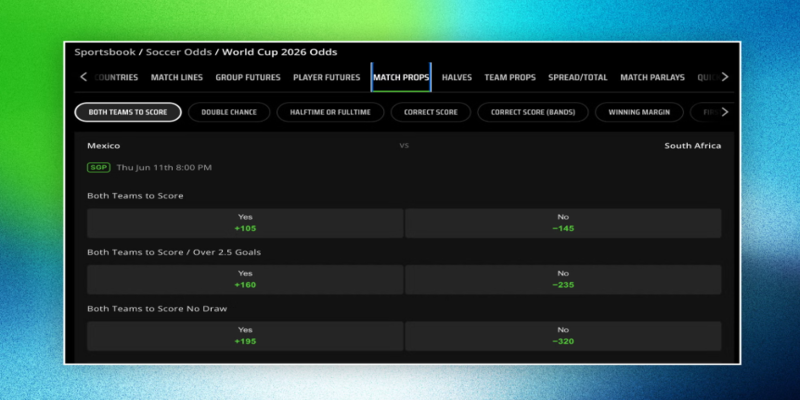Select the Winning Margin pill
Screen dimensions: 800x400
(x=639, y=112)
